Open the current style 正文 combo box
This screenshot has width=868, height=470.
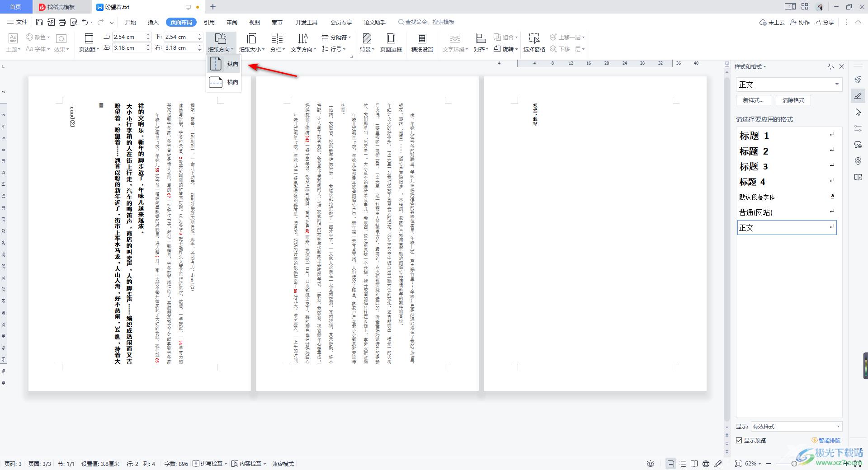[x=789, y=85]
